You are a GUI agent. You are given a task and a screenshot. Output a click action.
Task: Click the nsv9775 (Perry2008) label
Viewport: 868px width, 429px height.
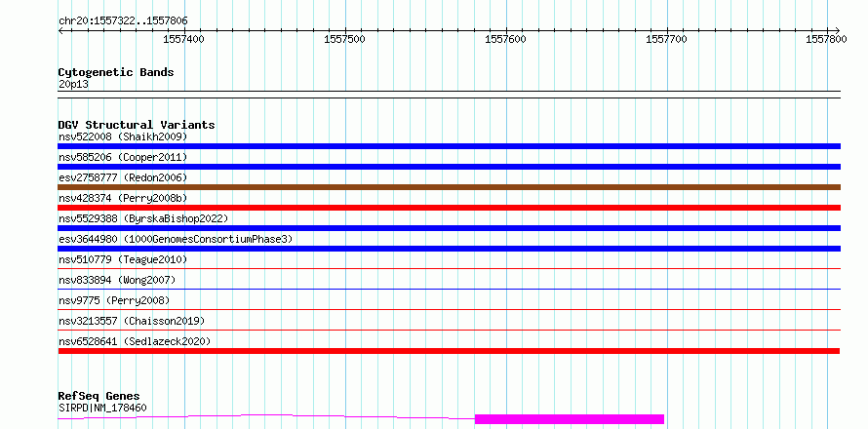coord(114,300)
